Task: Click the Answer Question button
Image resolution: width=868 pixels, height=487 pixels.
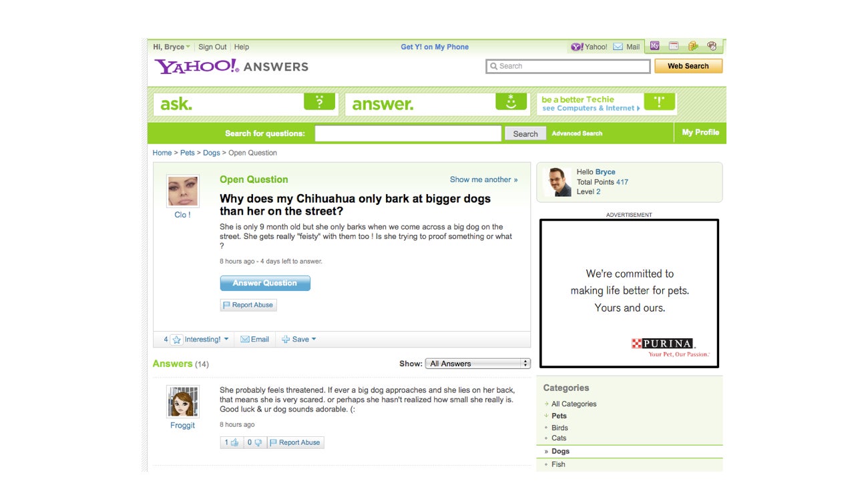Action: click(x=265, y=284)
